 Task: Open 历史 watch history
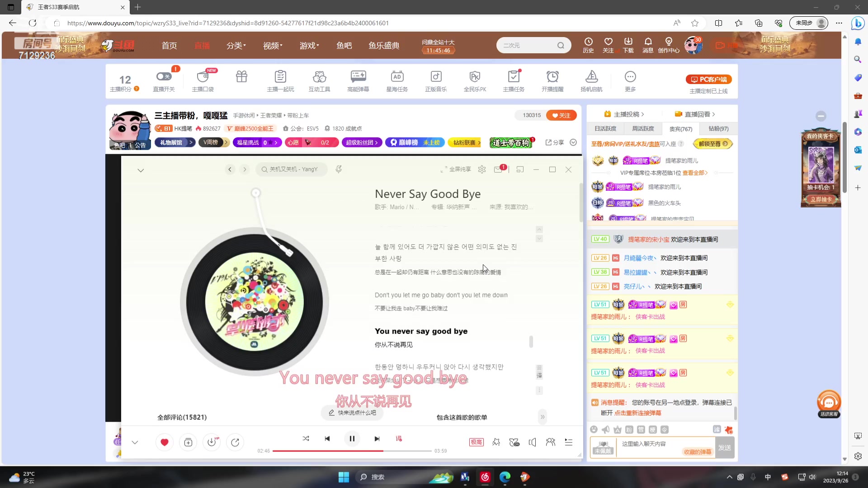coord(588,45)
